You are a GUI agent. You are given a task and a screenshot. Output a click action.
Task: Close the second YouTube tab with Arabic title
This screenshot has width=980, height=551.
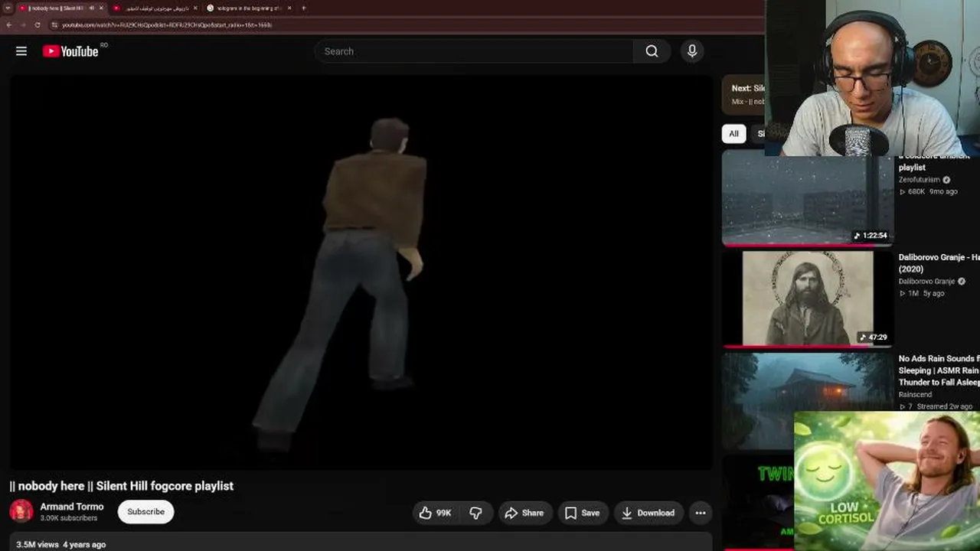pos(195,8)
